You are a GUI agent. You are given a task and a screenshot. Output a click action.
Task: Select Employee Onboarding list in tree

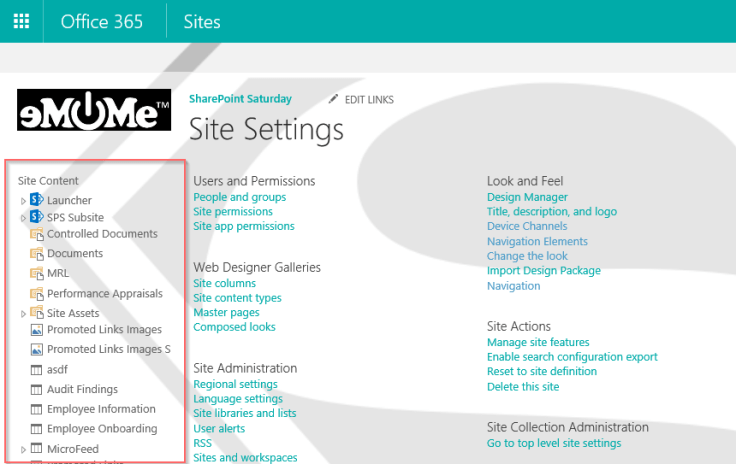tap(102, 429)
